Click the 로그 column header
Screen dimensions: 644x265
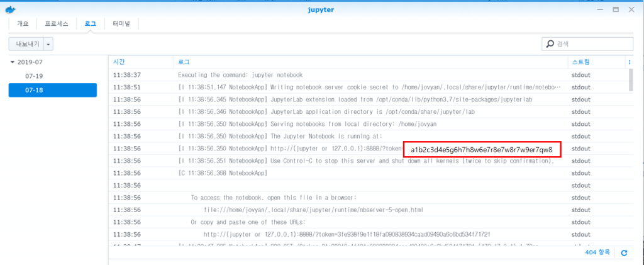(370, 62)
